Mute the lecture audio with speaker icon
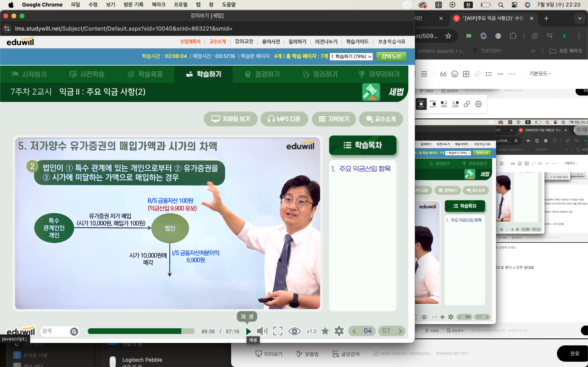 click(262, 331)
